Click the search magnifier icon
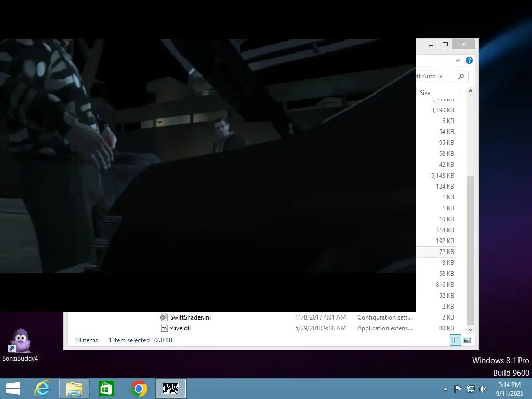This screenshot has height=399, width=532. [x=461, y=76]
